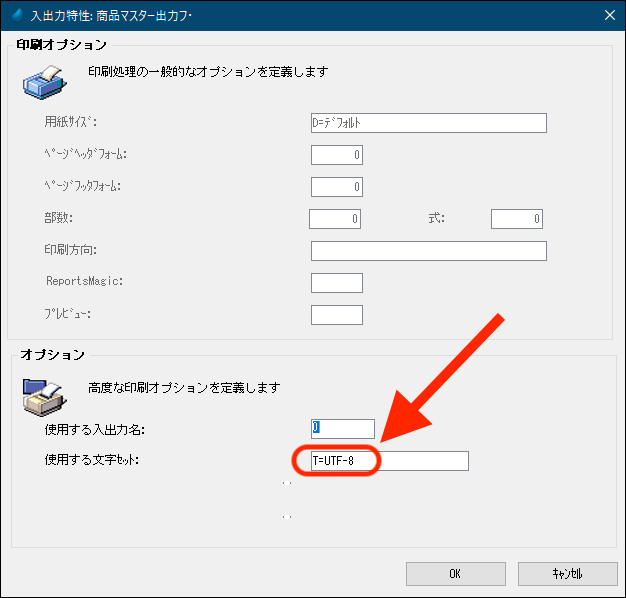Focus the 使用する入出力名 field

(x=343, y=429)
